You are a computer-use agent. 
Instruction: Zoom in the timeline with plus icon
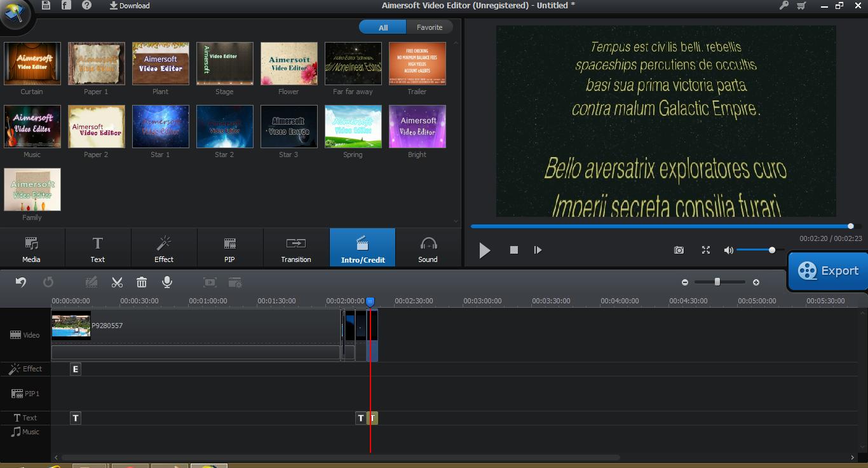pyautogui.click(x=756, y=282)
